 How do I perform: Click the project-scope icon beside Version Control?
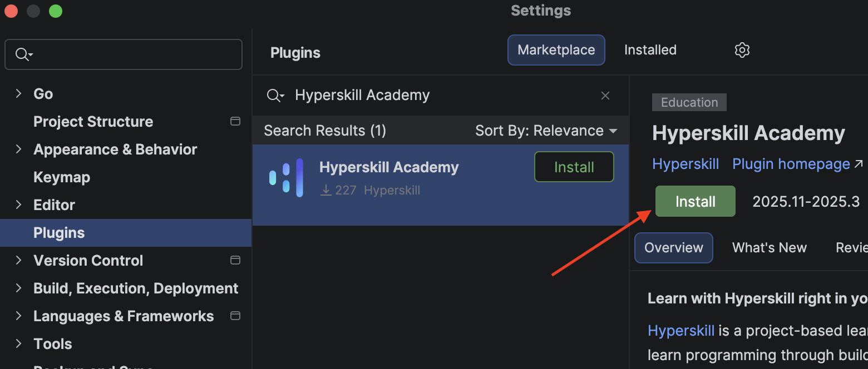tap(235, 260)
